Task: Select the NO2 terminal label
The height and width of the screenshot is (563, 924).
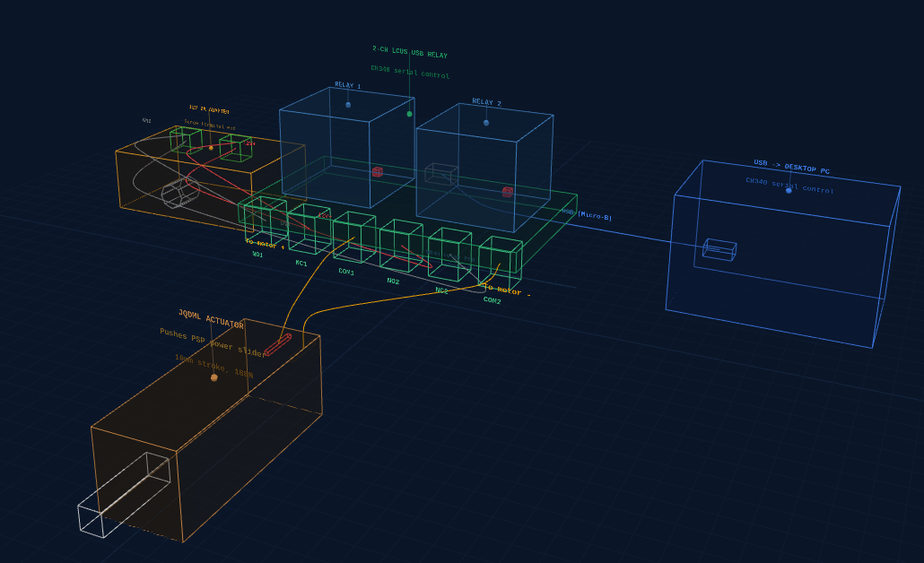Action: [x=393, y=281]
